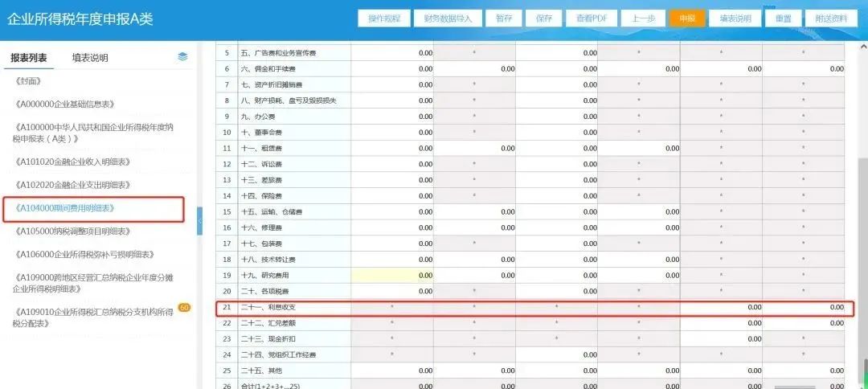The height and width of the screenshot is (389, 868).
Task: Switch to the 报表列表 tab
Action: (29, 58)
